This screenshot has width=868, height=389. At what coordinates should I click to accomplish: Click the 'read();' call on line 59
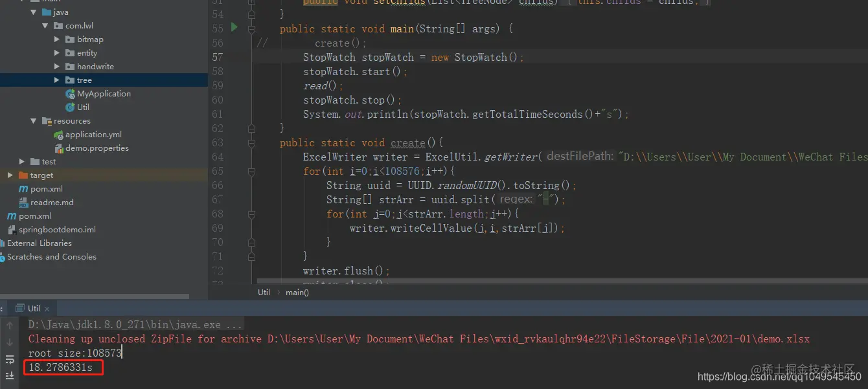[x=323, y=85]
